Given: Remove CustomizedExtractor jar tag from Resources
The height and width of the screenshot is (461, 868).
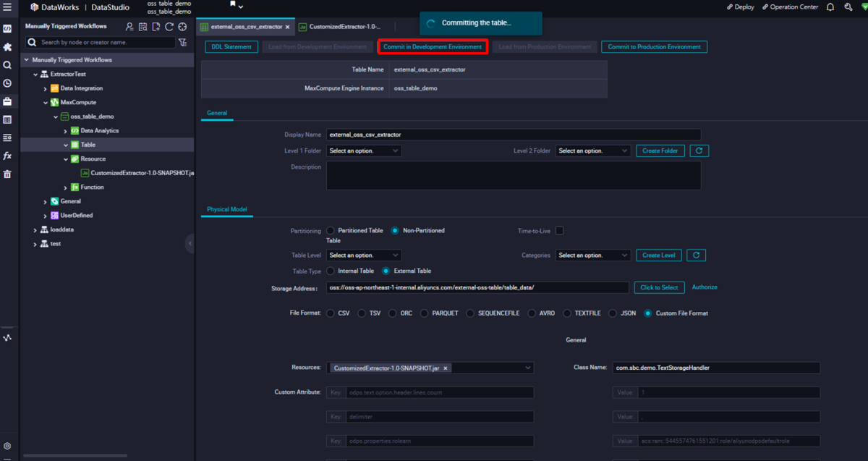Looking at the screenshot, I should click(446, 368).
